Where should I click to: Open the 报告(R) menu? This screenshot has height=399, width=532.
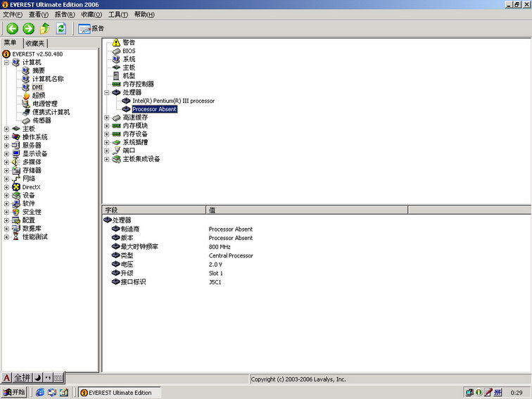[x=65, y=14]
